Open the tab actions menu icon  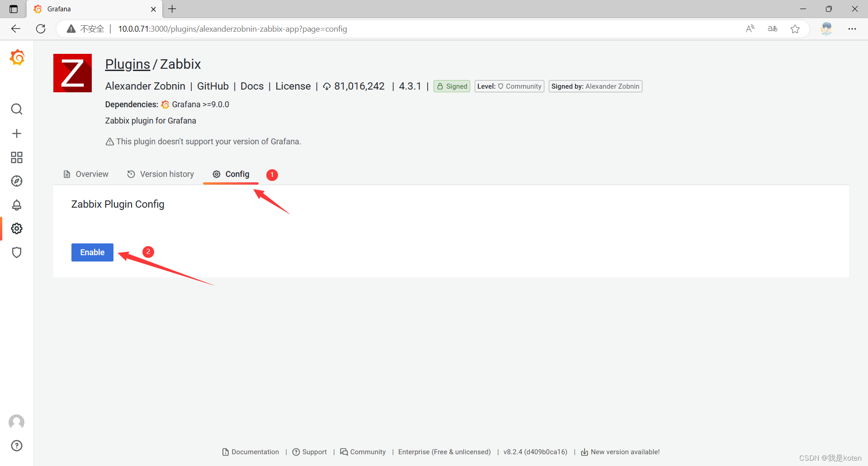click(14, 9)
